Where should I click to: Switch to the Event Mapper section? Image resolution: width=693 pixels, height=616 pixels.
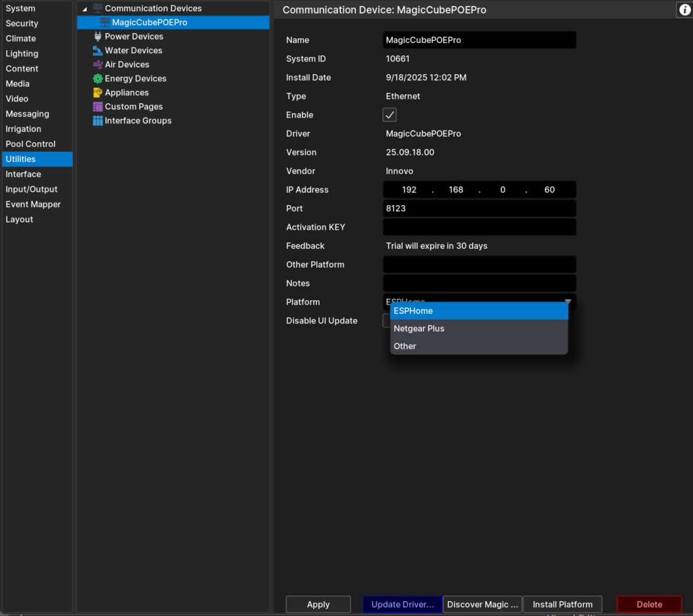(33, 205)
